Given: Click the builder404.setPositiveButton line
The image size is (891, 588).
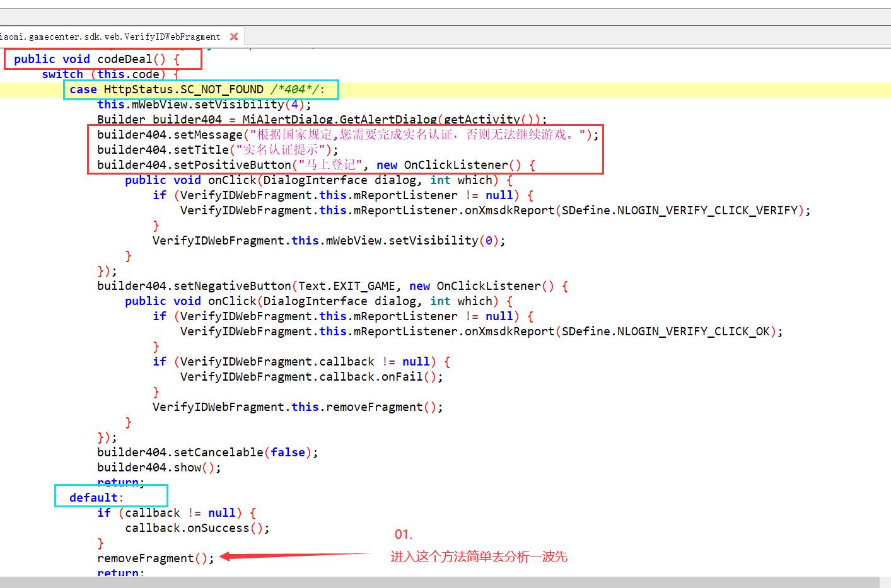Looking at the screenshot, I should [316, 165].
